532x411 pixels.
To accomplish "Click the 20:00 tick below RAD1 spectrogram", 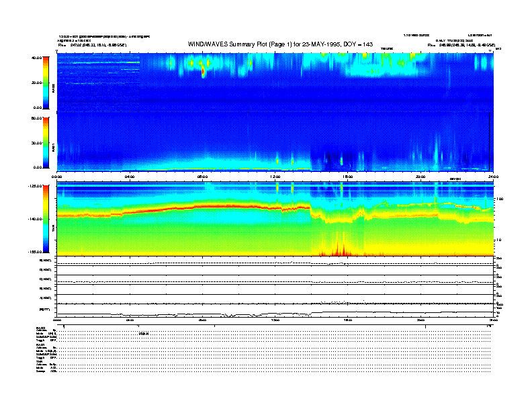I will [x=420, y=177].
